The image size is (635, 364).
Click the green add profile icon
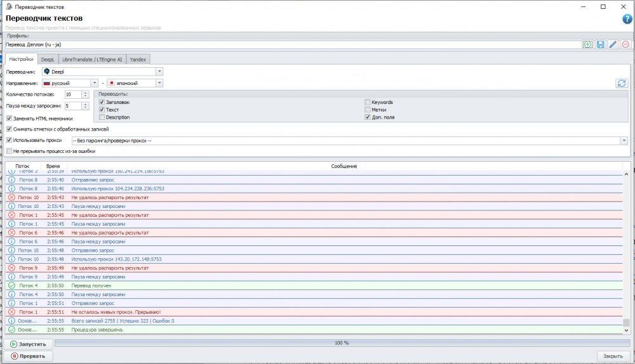[587, 44]
